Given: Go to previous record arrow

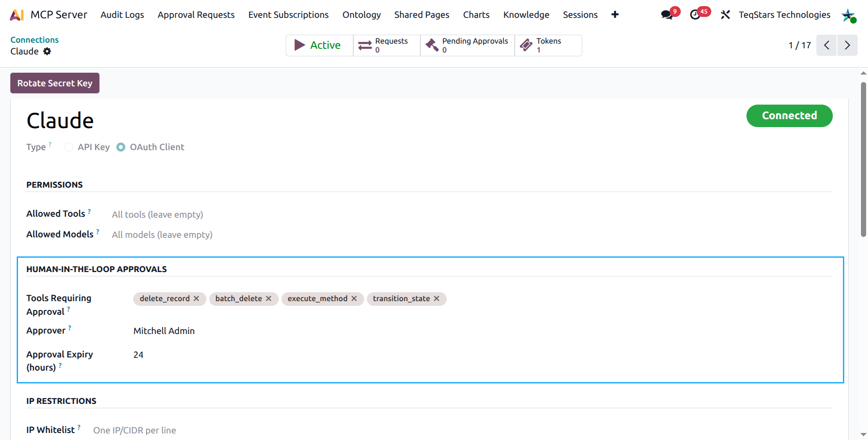Looking at the screenshot, I should (x=827, y=46).
